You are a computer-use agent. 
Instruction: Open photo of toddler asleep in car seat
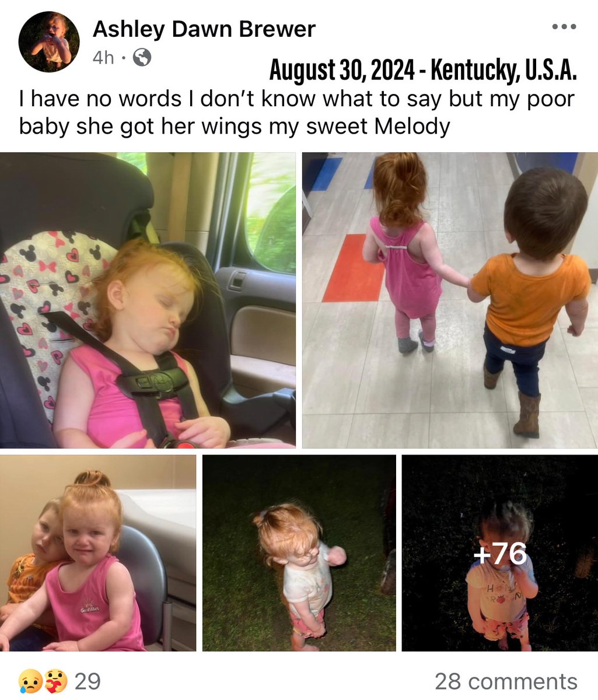(x=148, y=300)
